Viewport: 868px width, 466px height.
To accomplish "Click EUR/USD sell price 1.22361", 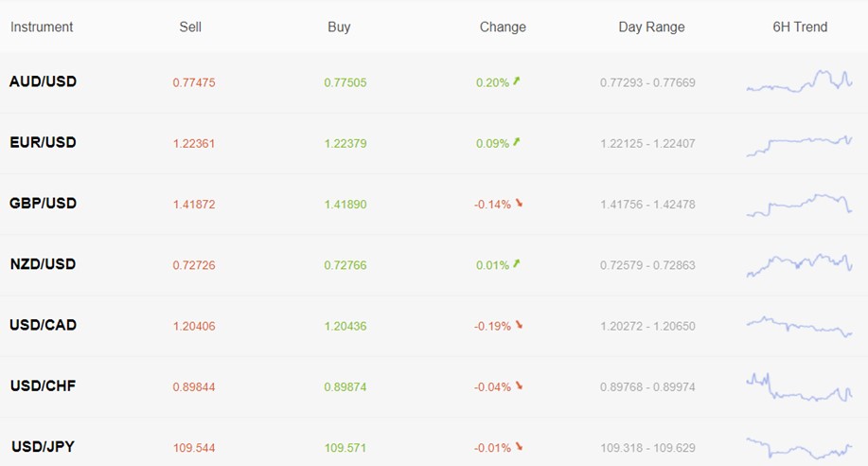I will coord(194,144).
